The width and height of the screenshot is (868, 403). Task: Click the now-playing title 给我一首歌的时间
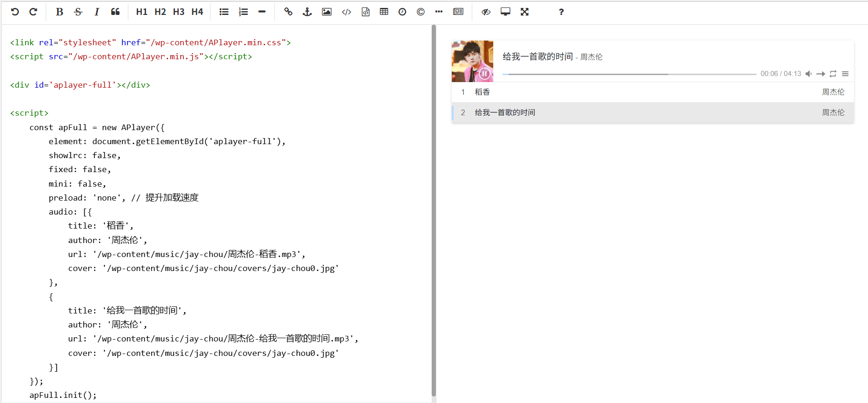coord(538,56)
